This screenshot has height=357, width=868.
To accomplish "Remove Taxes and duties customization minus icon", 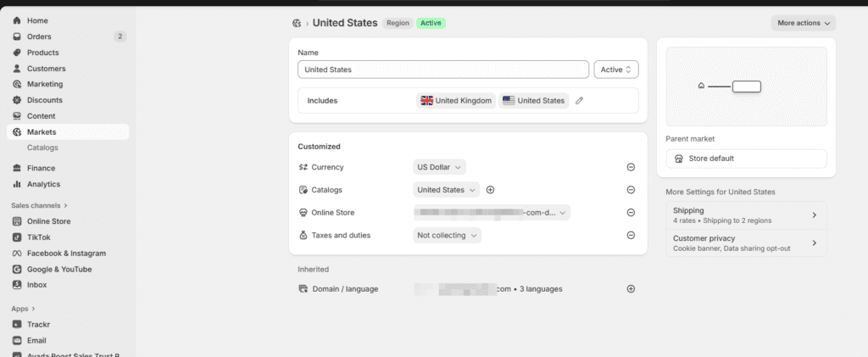I will click(631, 235).
